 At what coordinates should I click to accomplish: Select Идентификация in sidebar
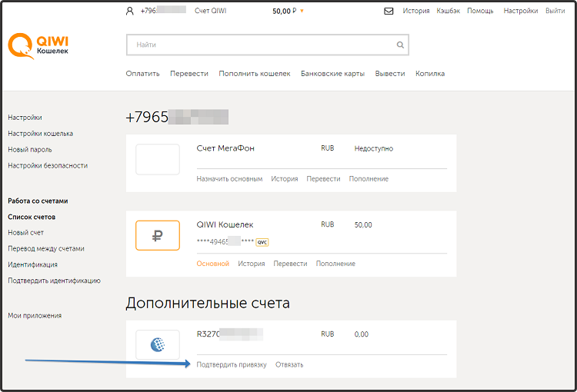pyautogui.click(x=33, y=264)
